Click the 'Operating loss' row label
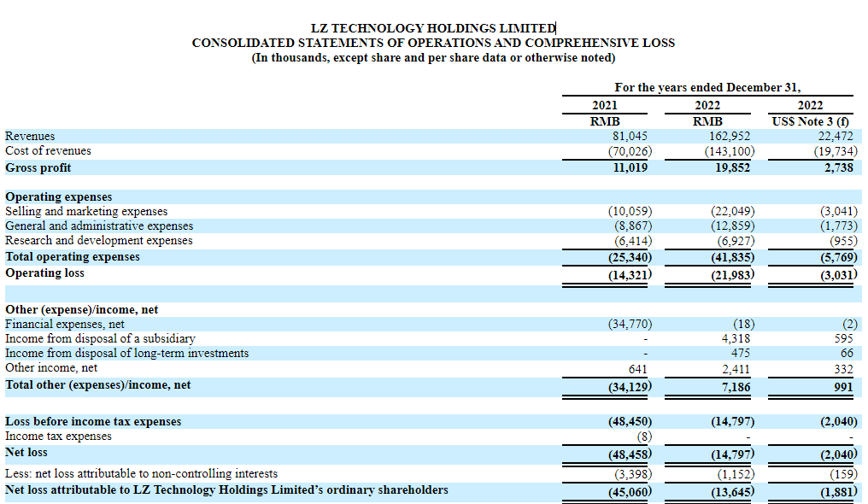This screenshot has width=868, height=504. (44, 273)
